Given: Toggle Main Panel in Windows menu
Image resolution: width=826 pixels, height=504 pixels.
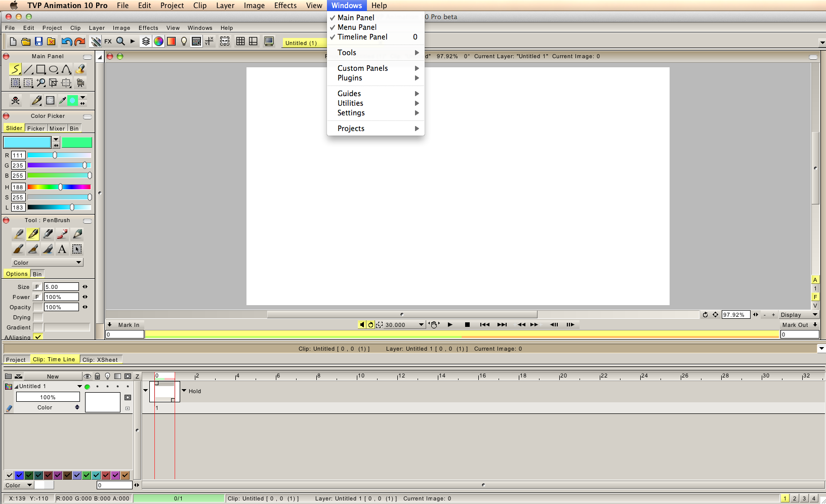Looking at the screenshot, I should [x=376, y=18].
